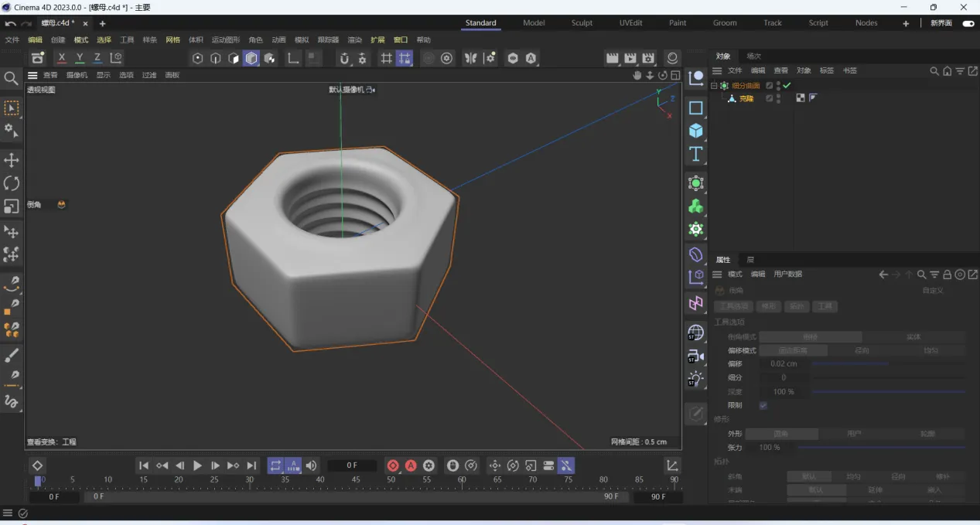This screenshot has width=980, height=525.
Task: Open the viewport hamburger menu next to 查看
Action: 32,75
